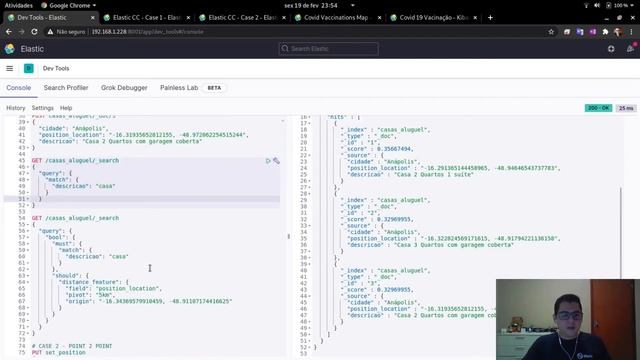Open the wrench request options menu

276,161
